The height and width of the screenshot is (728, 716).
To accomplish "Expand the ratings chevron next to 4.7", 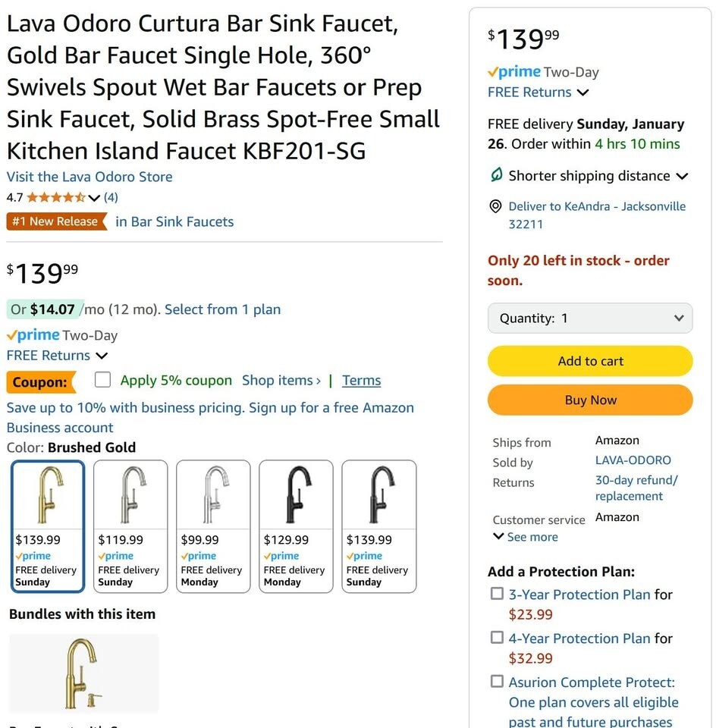I will point(94,198).
